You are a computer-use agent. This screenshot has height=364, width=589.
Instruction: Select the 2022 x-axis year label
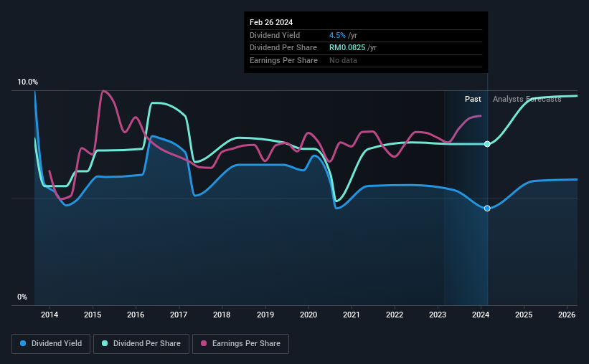395,315
